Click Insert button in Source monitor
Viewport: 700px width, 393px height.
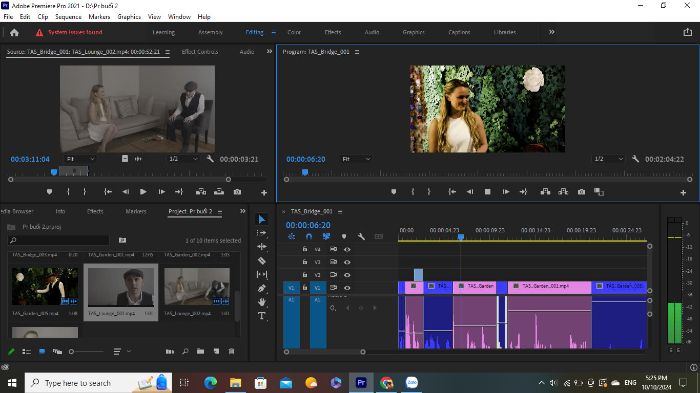pos(201,192)
